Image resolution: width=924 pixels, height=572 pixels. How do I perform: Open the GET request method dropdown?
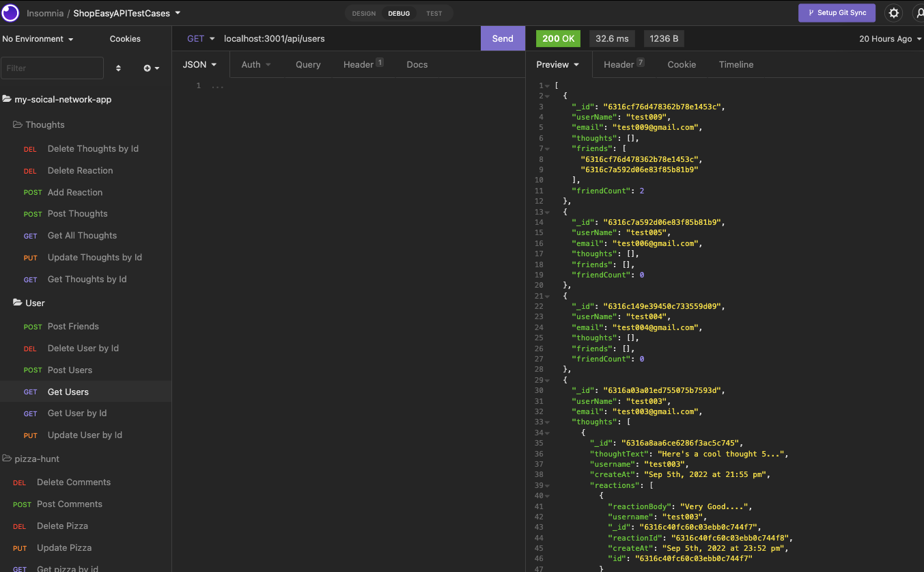pos(200,38)
